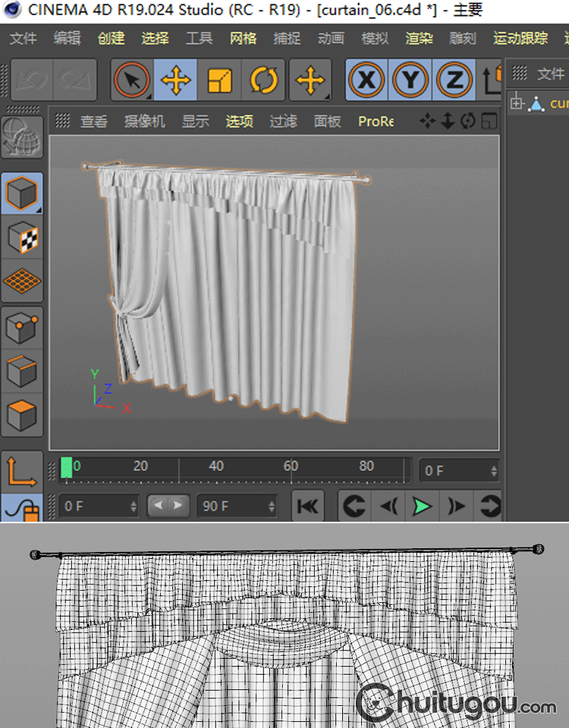Enable Points mode in left sidebar
This screenshot has width=569, height=728.
point(22,328)
